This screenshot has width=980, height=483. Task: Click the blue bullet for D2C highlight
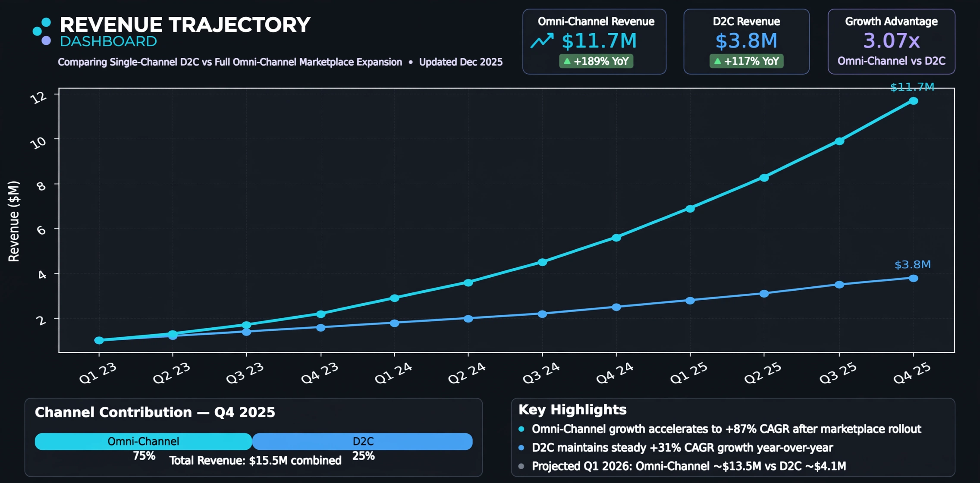click(x=521, y=448)
